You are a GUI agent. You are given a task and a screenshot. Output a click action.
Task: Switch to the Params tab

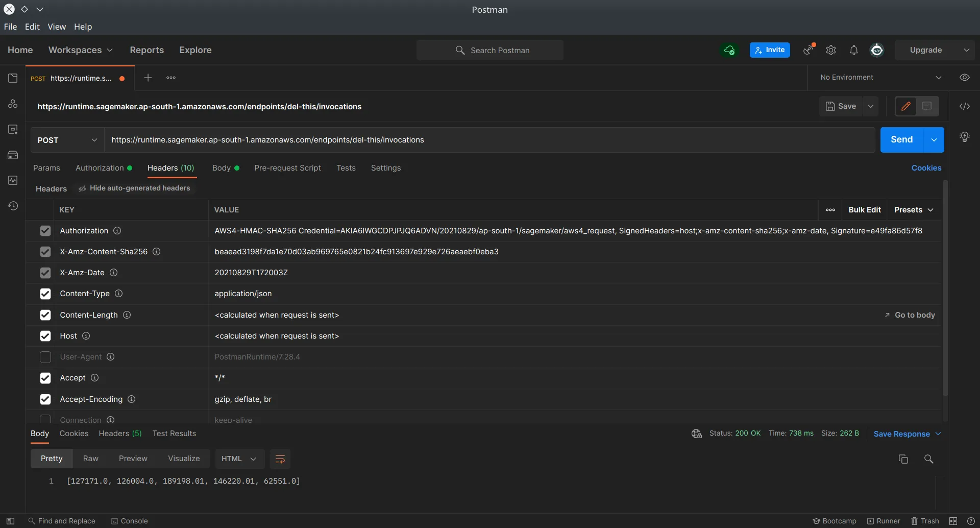[x=46, y=168]
